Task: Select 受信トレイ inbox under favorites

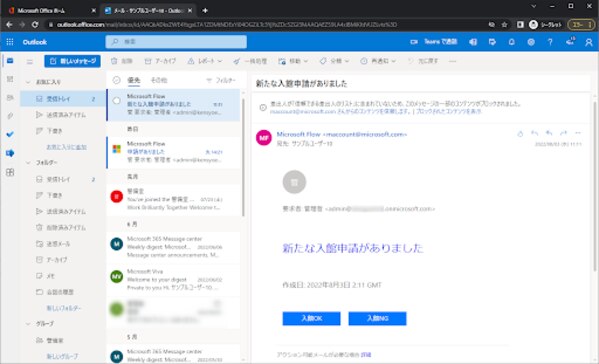Action: 63,99
